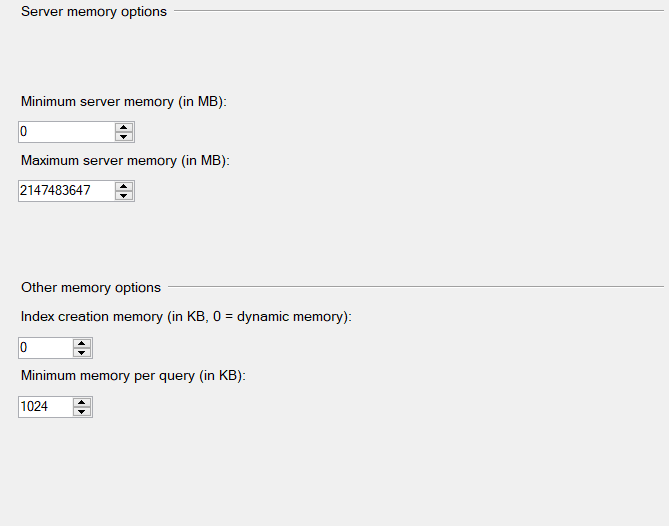Screen dimensions: 669x526
Task: Lower Minimum memory per query down arrow
Action: 82,412
